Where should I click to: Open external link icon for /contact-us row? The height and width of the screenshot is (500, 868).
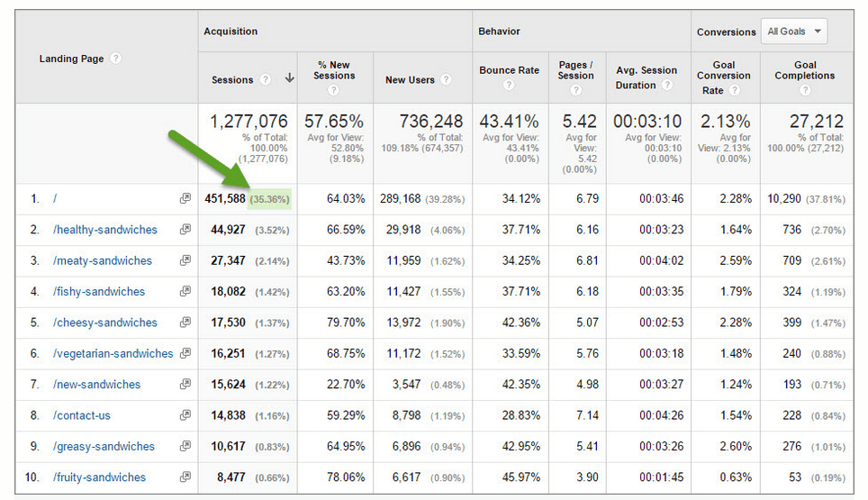point(185,415)
